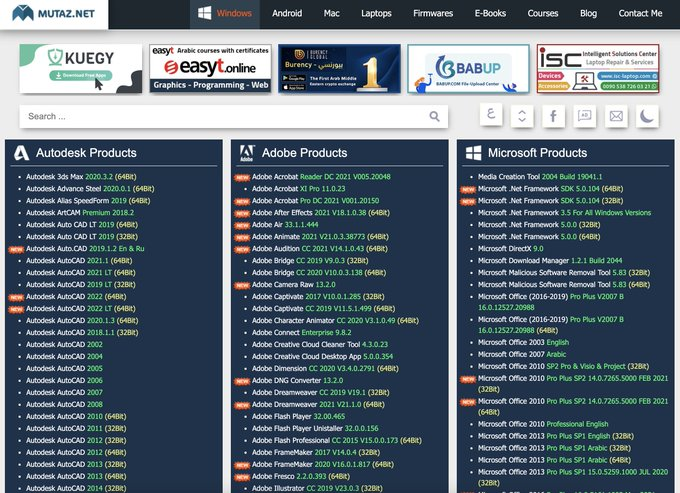Open the BABUP file upload banner

point(468,69)
